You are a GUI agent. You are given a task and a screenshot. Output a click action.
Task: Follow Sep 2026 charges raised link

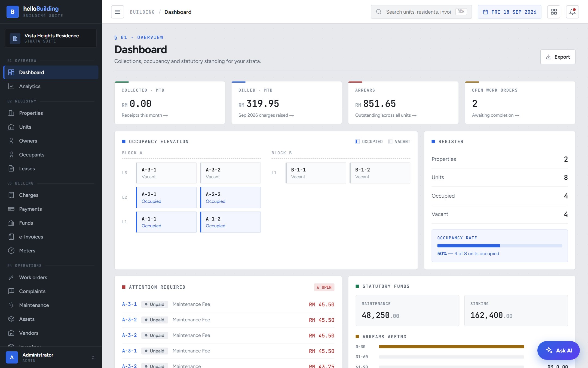(266, 115)
